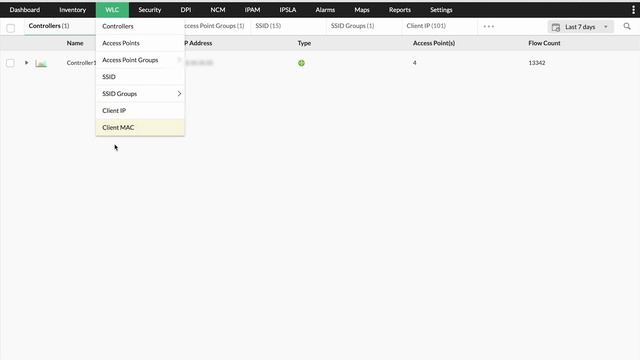This screenshot has width=640, height=360.
Task: Open the search magnifier icon
Action: [x=627, y=27]
